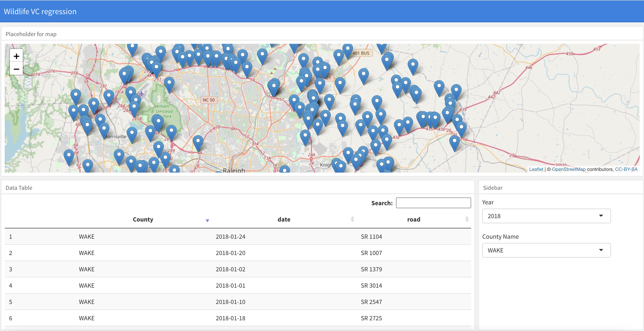Click in the table Search field
Image resolution: width=644 pixels, height=331 pixels.
tap(433, 203)
